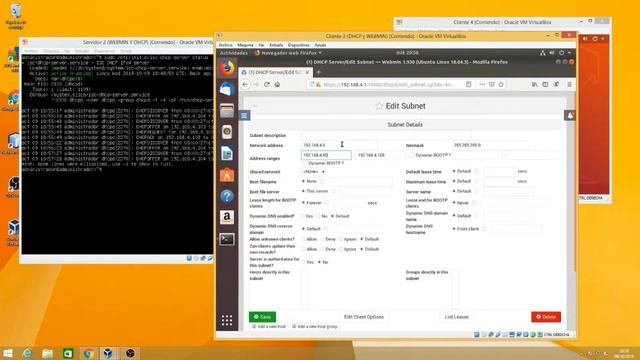Close the DHCP Server/Edit Subnet tab
Viewport: 640px width, 360px height.
pyautogui.click(x=307, y=72)
